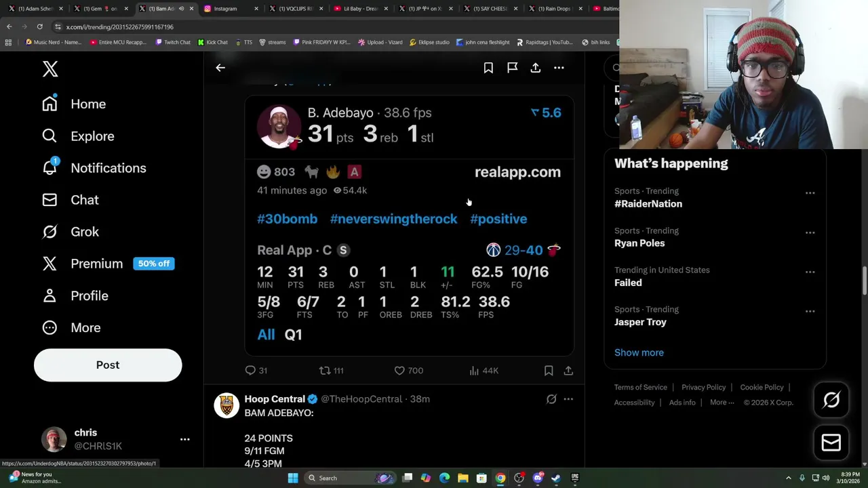Click the B. Adebayo player photo
Viewport: 868px width, 488px height.
pyautogui.click(x=279, y=126)
